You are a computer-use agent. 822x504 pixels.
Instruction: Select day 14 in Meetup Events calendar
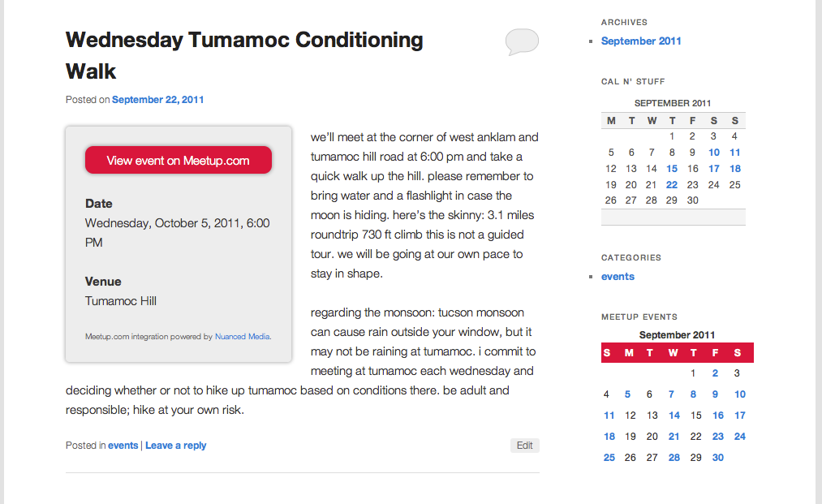[x=674, y=416]
